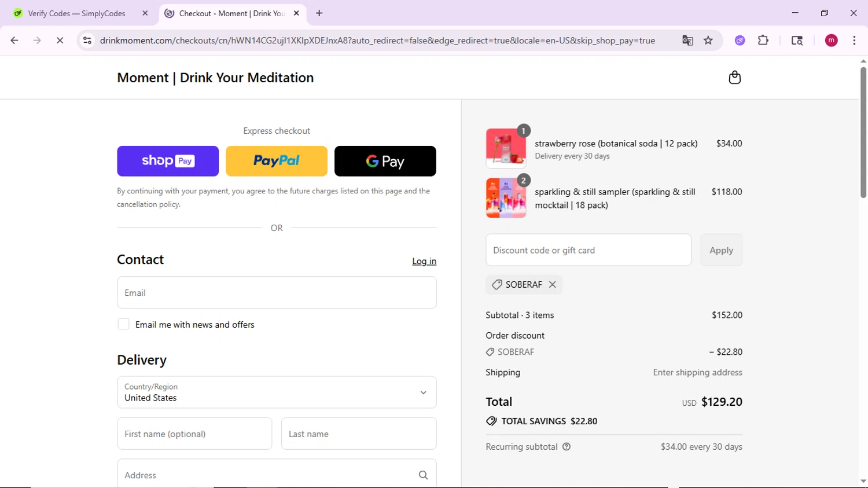The width and height of the screenshot is (868, 488).
Task: Close the Checkout Moment tab
Action: 296,13
